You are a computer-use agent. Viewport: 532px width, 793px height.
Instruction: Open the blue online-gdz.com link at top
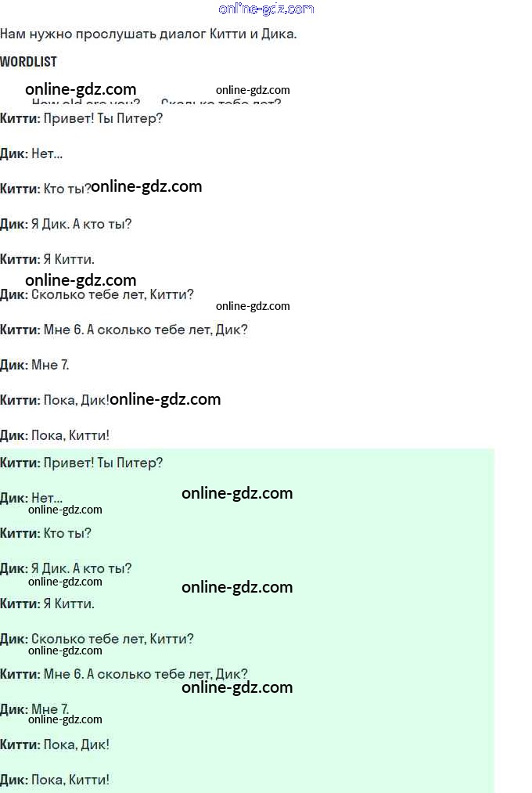coord(266,9)
